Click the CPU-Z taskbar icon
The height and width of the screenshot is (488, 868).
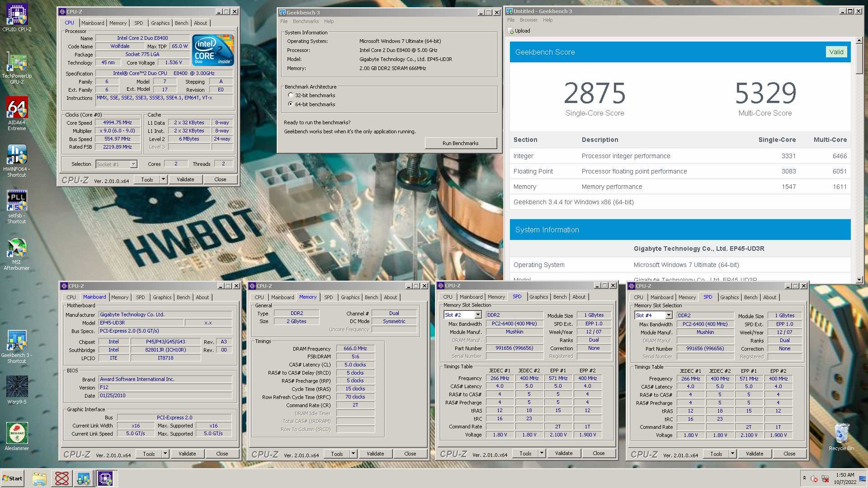[105, 479]
